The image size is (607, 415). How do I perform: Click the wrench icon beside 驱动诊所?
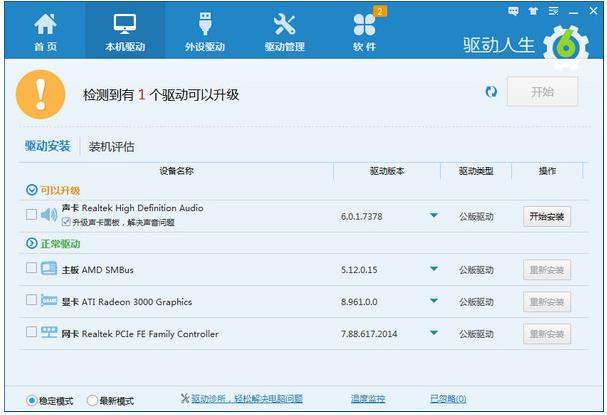[x=185, y=398]
